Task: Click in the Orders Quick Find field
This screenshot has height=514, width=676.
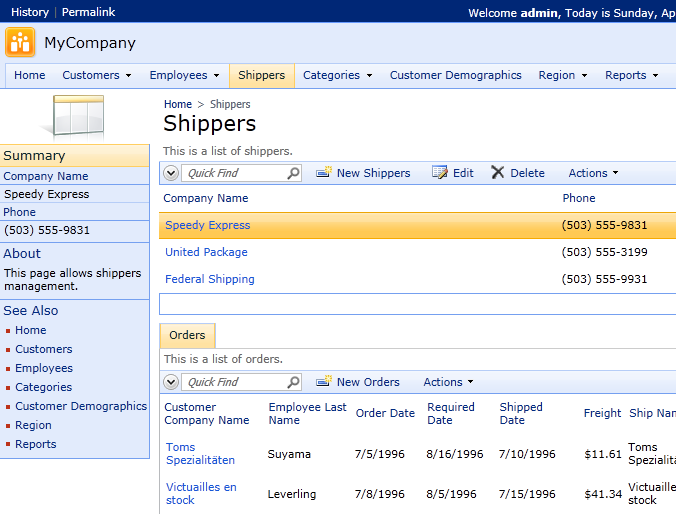Action: pos(235,382)
